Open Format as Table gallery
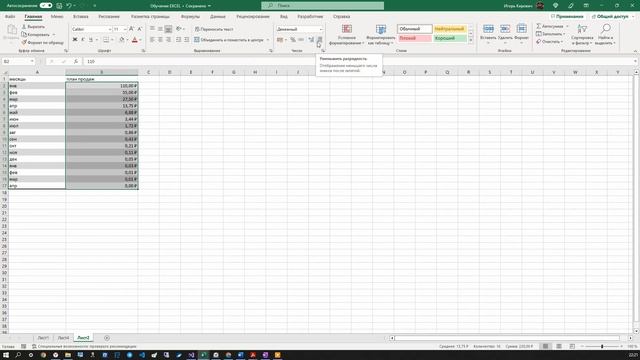 click(x=381, y=34)
